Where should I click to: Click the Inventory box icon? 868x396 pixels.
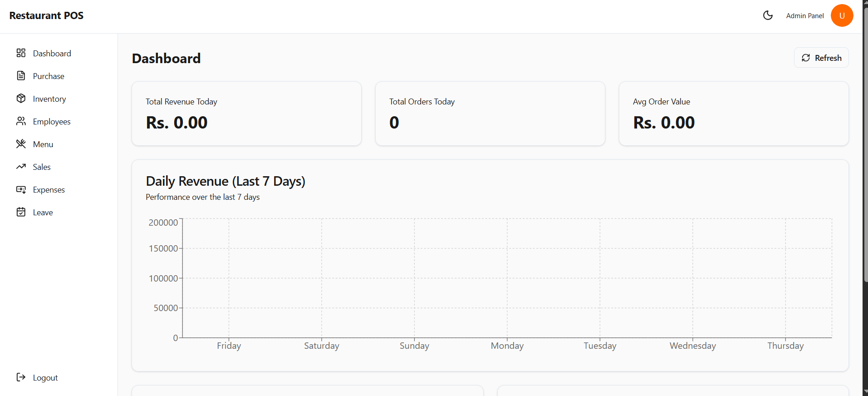click(21, 99)
